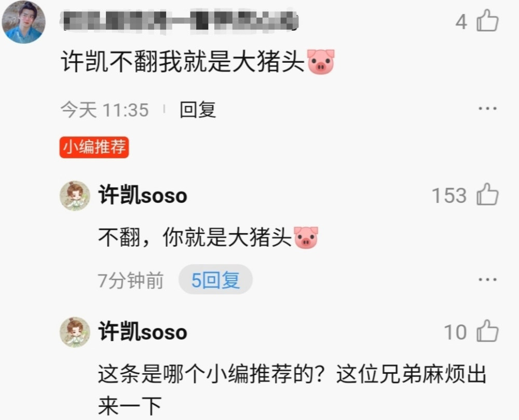Expand the 5回复 replies thread
Viewport: 519px width, 420px height.
tap(215, 280)
